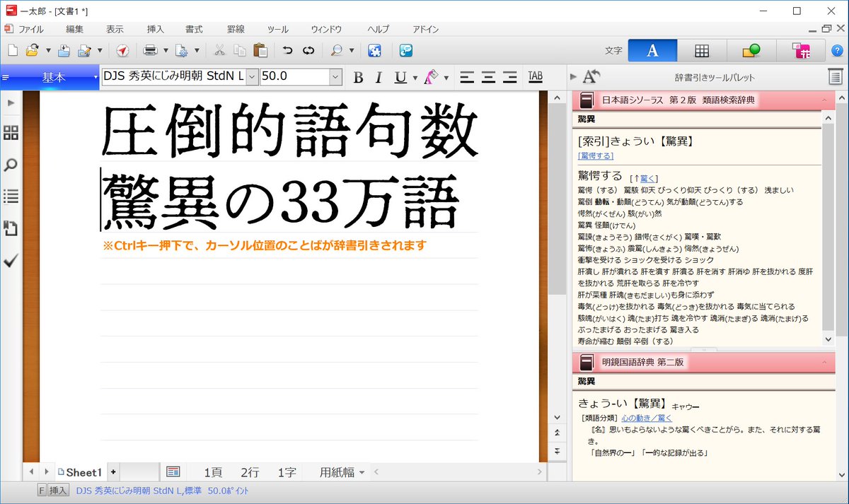The width and height of the screenshot is (849, 504).
Task: Expand the printer dropdown arrow
Action: coord(166,50)
